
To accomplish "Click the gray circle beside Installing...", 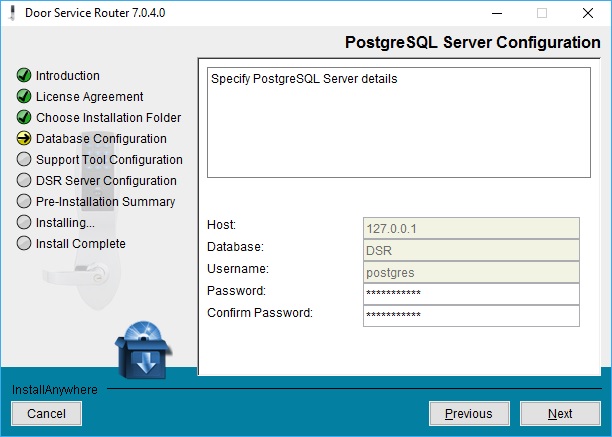I will [24, 222].
